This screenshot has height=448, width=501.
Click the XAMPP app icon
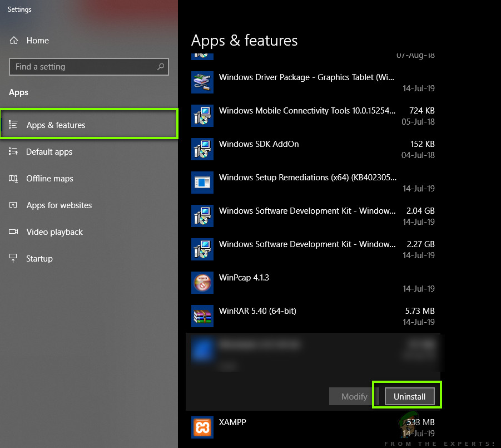pyautogui.click(x=202, y=427)
